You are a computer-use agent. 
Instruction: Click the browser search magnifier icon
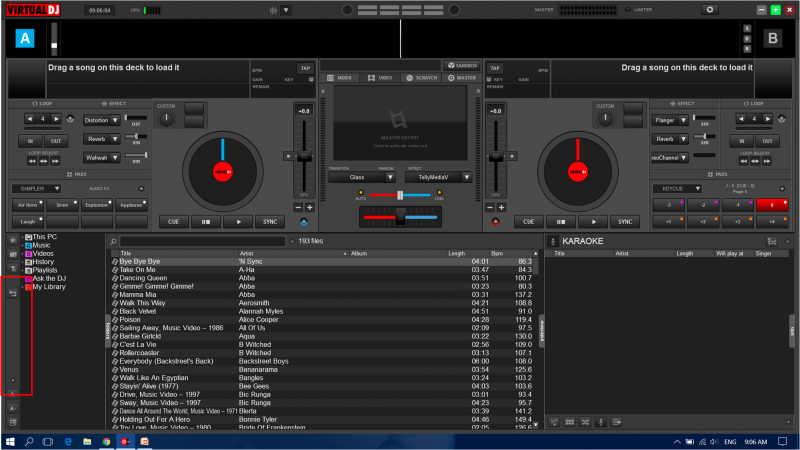[113, 241]
